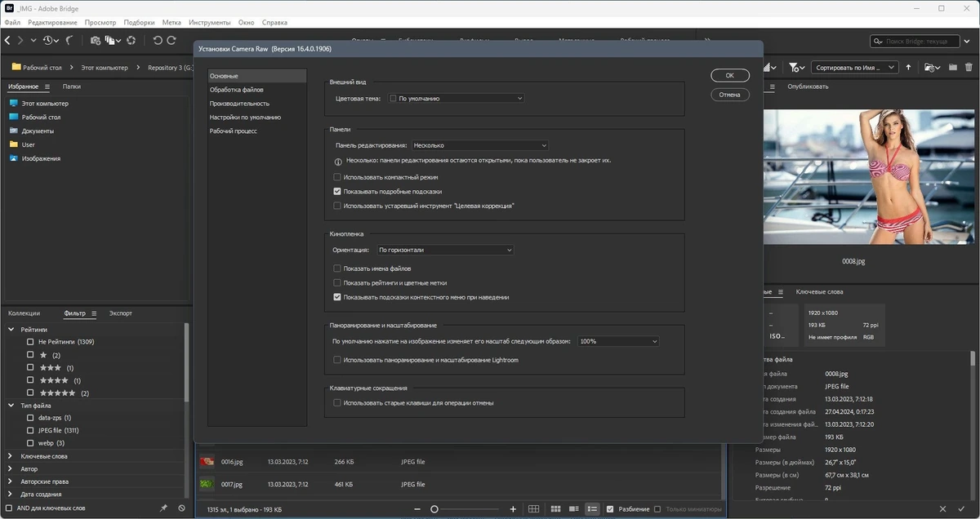Screen dimensions: 980x519
Task: Check старые клавиши для операции отмены
Action: point(337,402)
